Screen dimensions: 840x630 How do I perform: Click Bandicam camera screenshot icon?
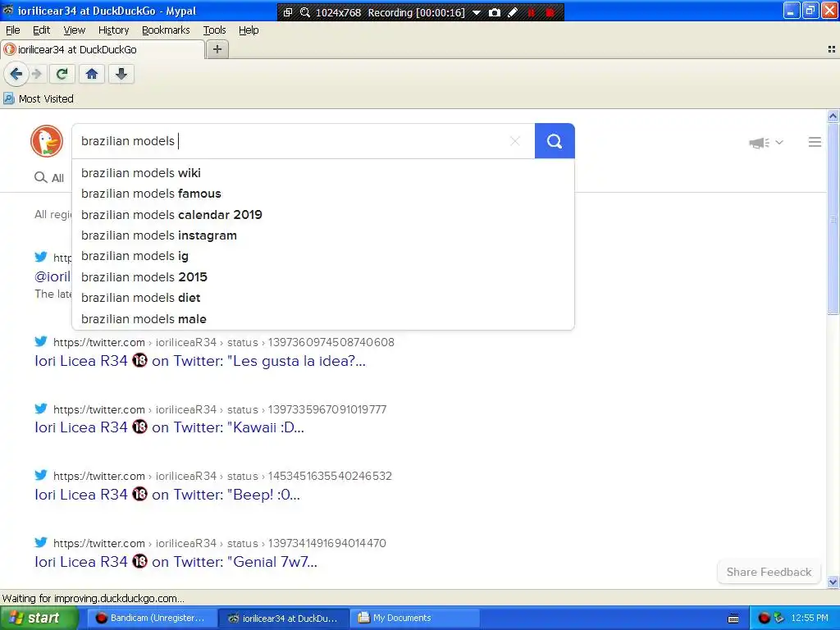coord(495,12)
